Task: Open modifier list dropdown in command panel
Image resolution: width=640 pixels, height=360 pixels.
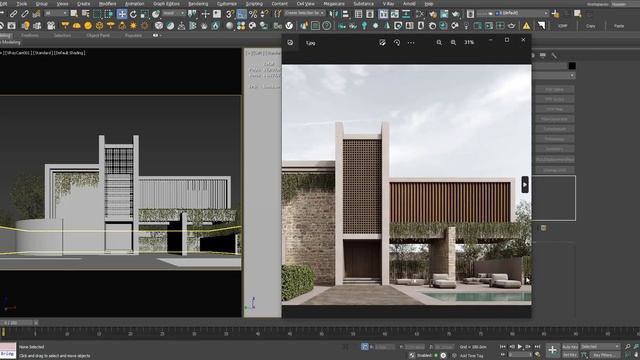Action: [x=554, y=76]
